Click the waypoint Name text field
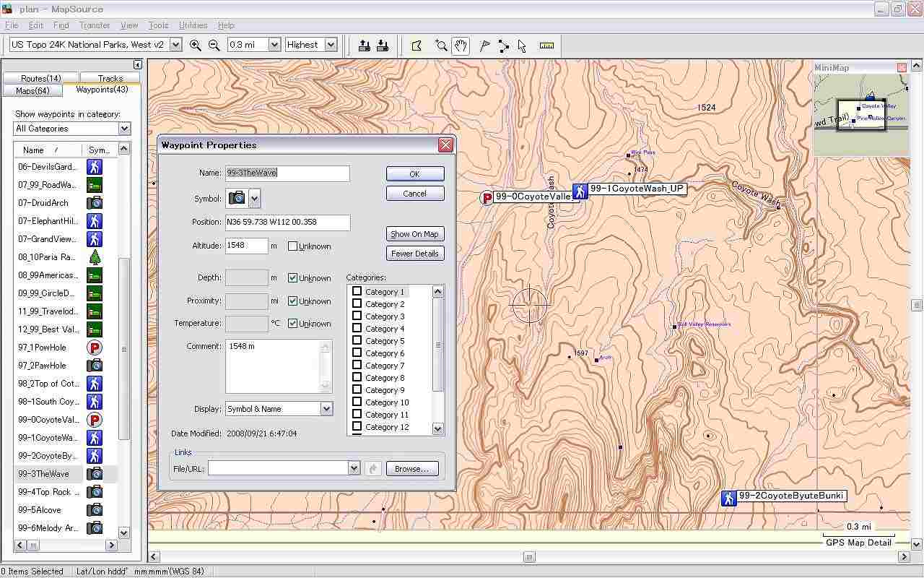 [x=287, y=173]
